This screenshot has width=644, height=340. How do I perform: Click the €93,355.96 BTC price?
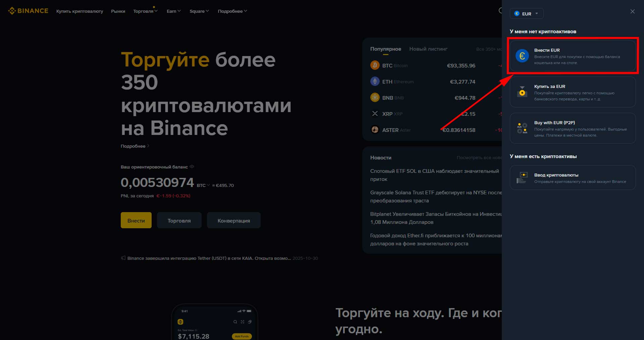tap(461, 65)
